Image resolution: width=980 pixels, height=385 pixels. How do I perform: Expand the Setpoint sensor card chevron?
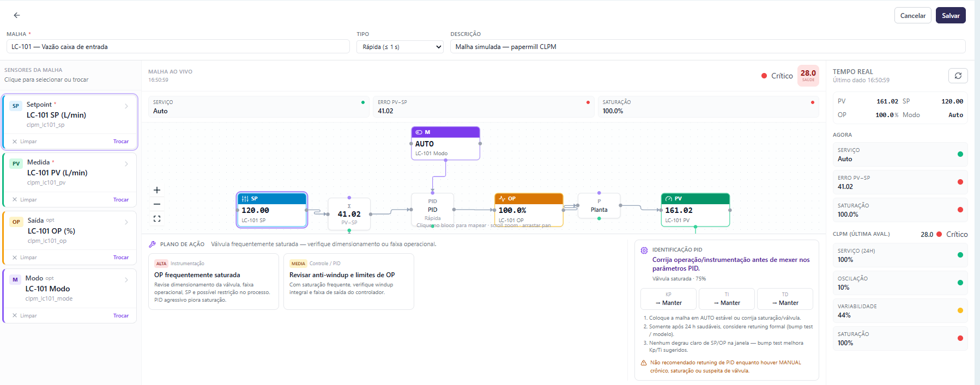pyautogui.click(x=126, y=106)
